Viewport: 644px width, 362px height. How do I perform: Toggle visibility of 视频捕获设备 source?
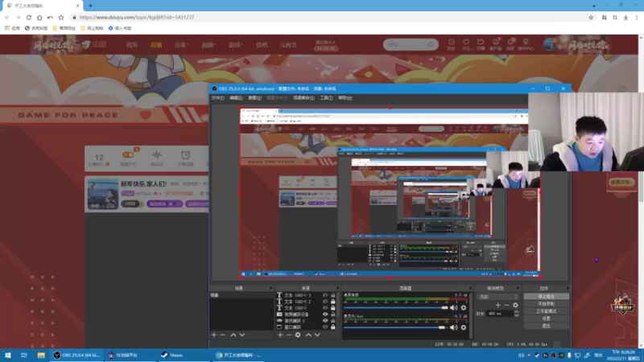[x=325, y=315]
